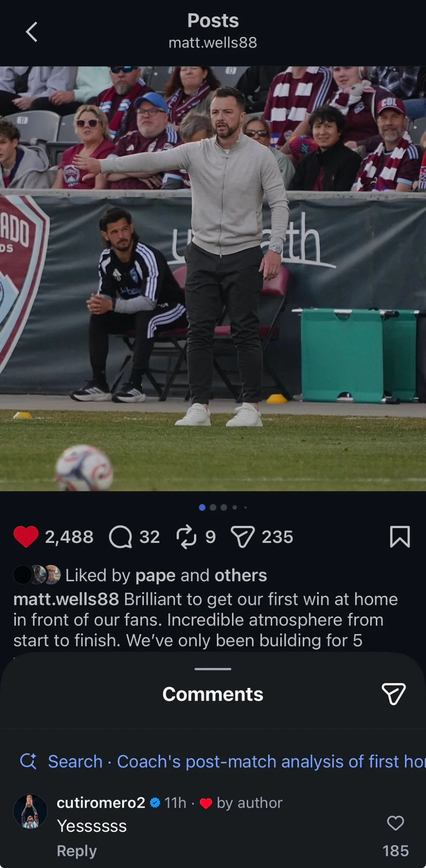
Task: Save the post with the bookmark icon
Action: (x=400, y=537)
